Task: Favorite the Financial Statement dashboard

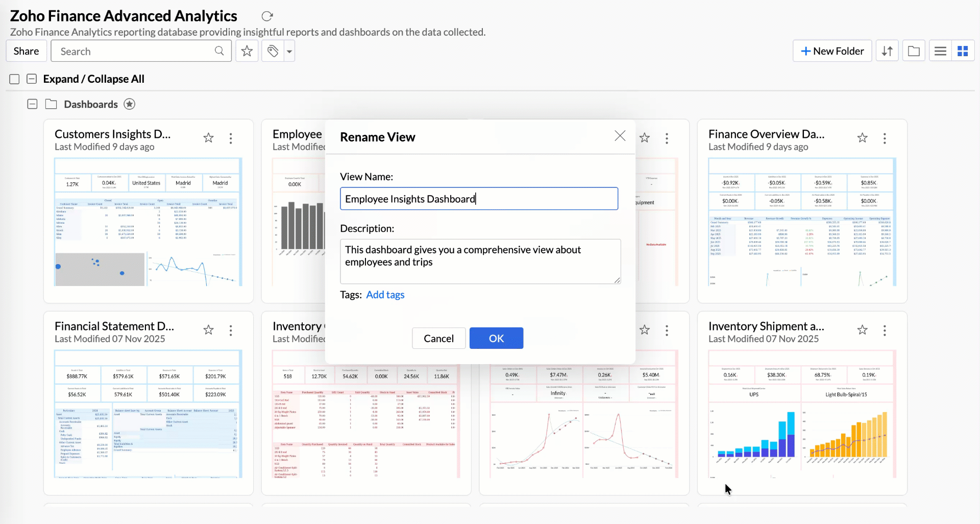Action: click(208, 330)
